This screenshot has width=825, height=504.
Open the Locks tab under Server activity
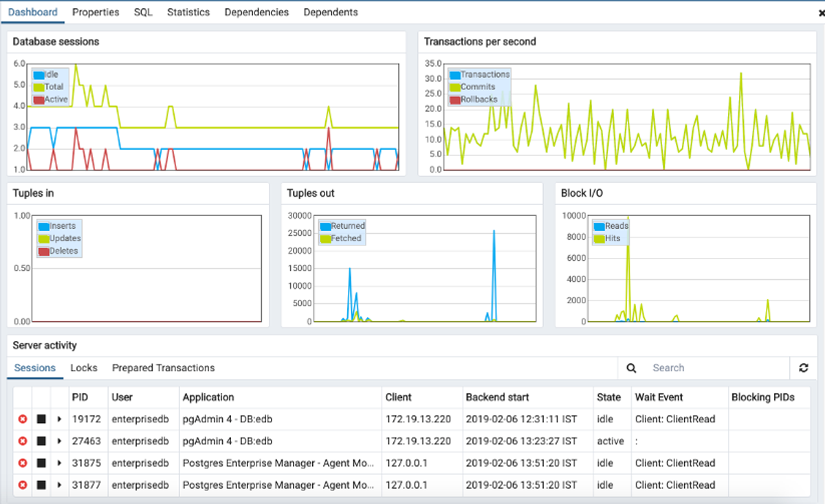pos(84,368)
